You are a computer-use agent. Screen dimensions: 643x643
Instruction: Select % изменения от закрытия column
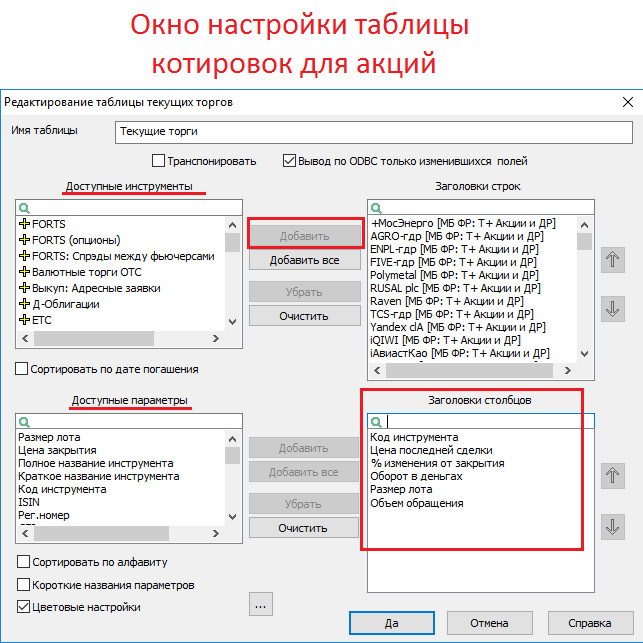437,463
